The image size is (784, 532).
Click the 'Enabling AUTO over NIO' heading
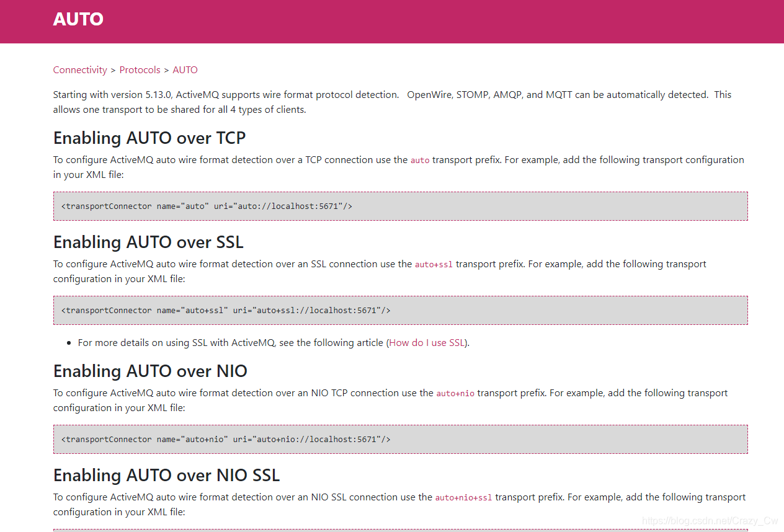pyautogui.click(x=150, y=371)
